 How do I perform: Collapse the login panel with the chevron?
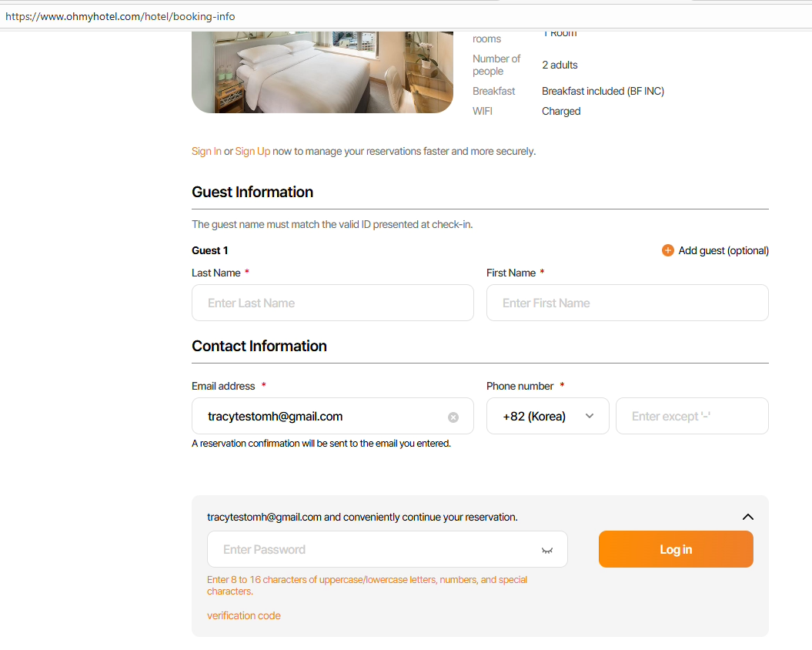click(747, 517)
